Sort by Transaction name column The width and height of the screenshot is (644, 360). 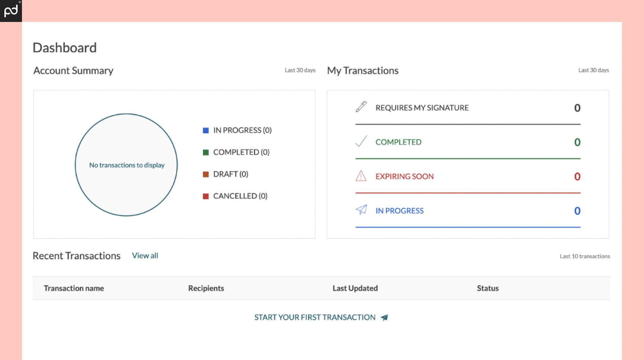[74, 288]
